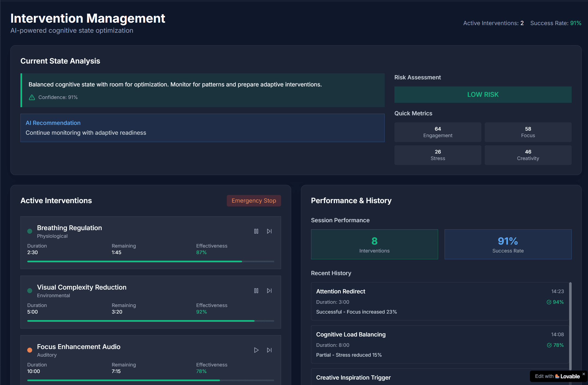The image size is (588, 385).
Task: Open the Cognitive Load Balancing history entry
Action: point(440,344)
